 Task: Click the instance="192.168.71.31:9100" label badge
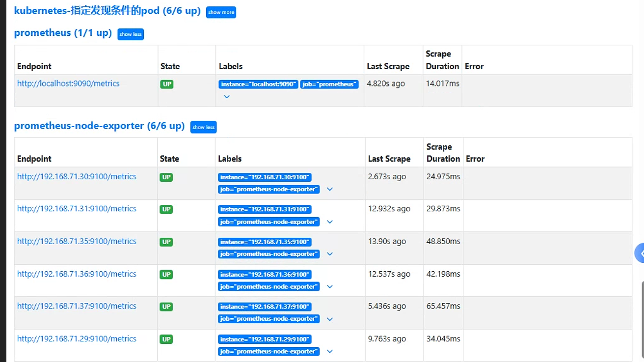[265, 209]
